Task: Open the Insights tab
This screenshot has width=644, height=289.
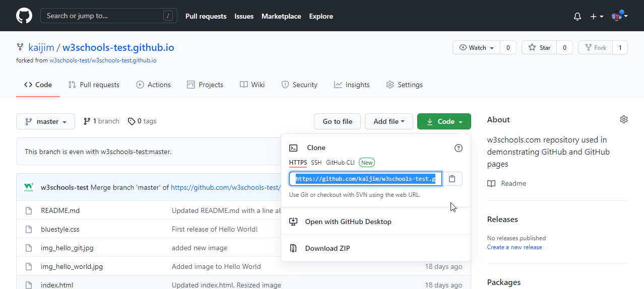Action: (x=352, y=85)
